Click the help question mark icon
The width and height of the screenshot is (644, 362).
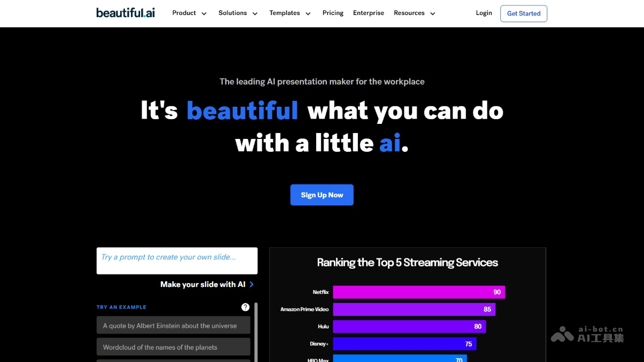coord(245,307)
